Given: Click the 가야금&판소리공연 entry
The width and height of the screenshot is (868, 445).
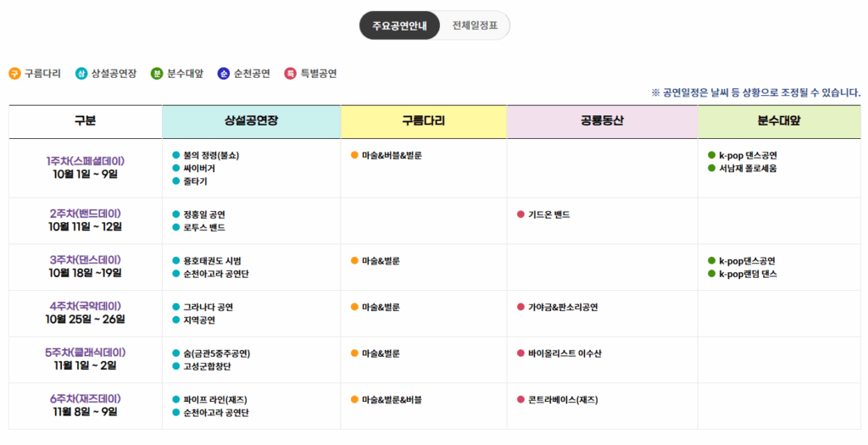Looking at the screenshot, I should (563, 307).
